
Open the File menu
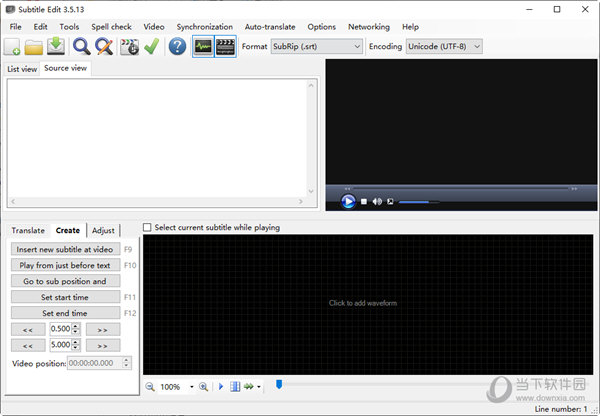[x=15, y=27]
